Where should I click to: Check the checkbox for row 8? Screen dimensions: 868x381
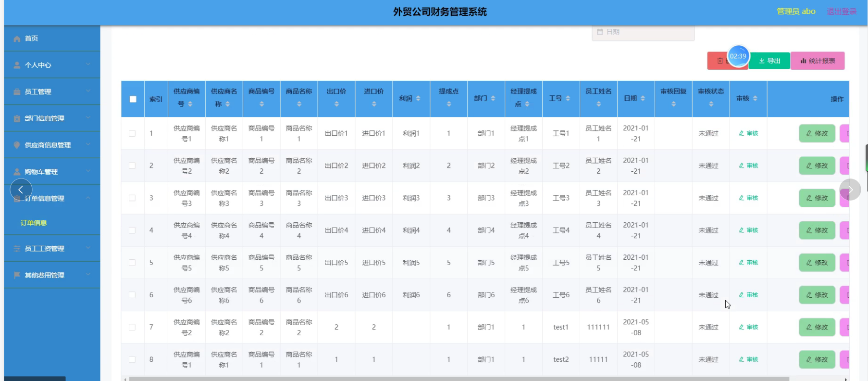pos(132,359)
